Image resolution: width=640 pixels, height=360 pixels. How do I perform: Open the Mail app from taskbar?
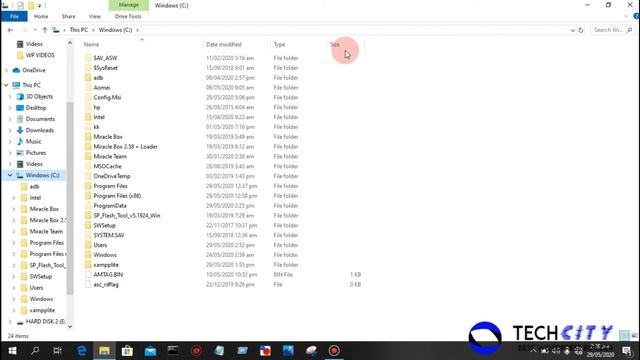150,351
